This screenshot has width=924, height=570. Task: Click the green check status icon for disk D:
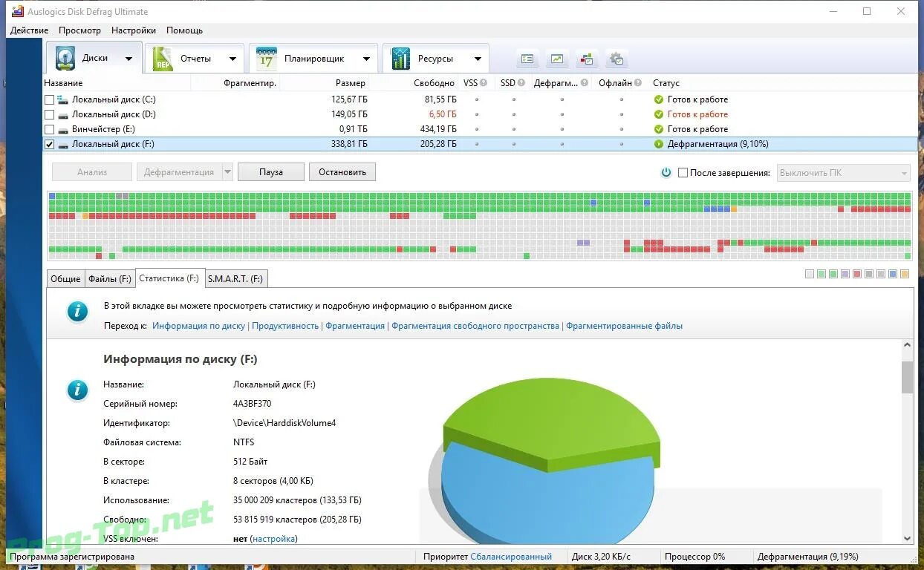pyautogui.click(x=659, y=114)
